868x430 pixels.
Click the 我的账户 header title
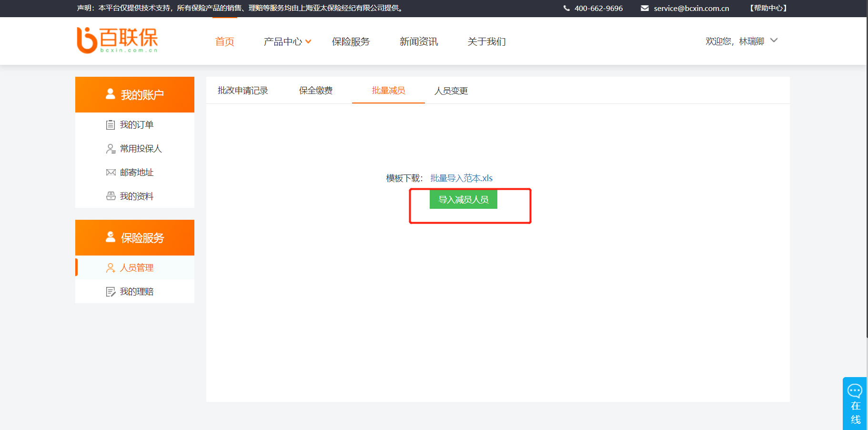tap(142, 95)
